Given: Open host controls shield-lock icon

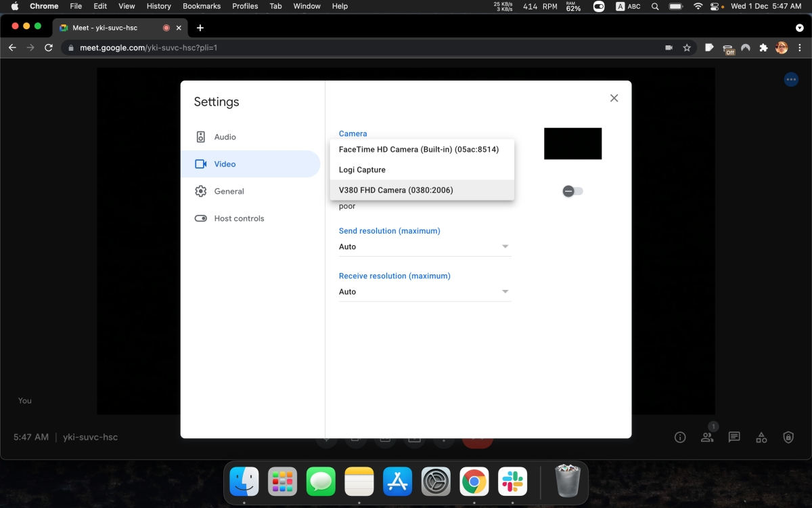Looking at the screenshot, I should pyautogui.click(x=788, y=438).
